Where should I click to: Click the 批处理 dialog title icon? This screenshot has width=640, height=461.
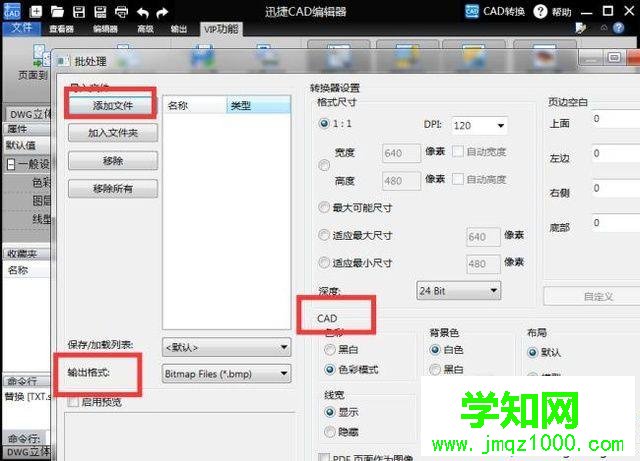(x=62, y=61)
